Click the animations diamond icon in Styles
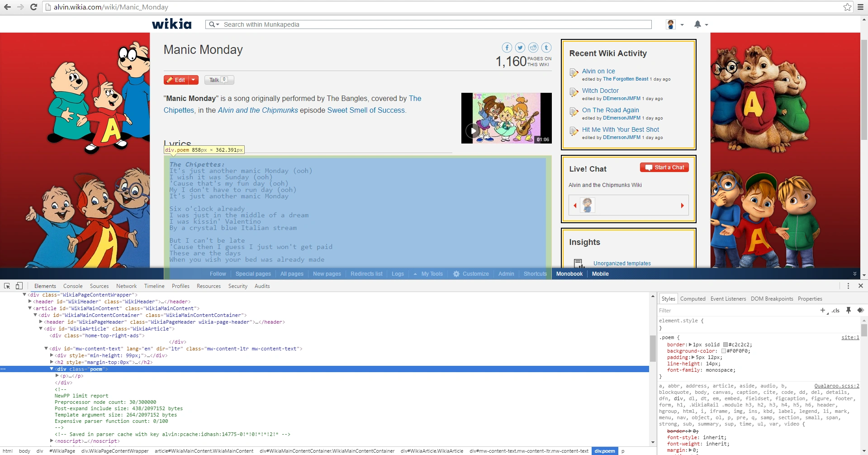 860,310
